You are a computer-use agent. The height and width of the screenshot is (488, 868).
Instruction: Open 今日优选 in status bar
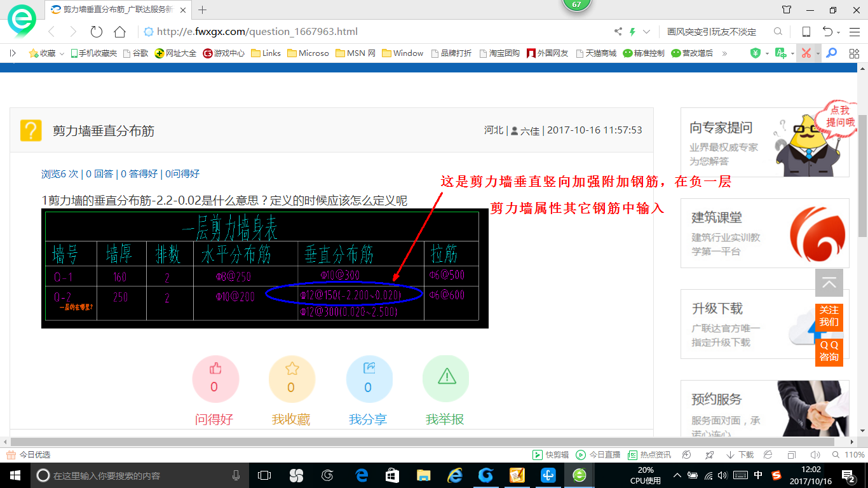tap(29, 455)
